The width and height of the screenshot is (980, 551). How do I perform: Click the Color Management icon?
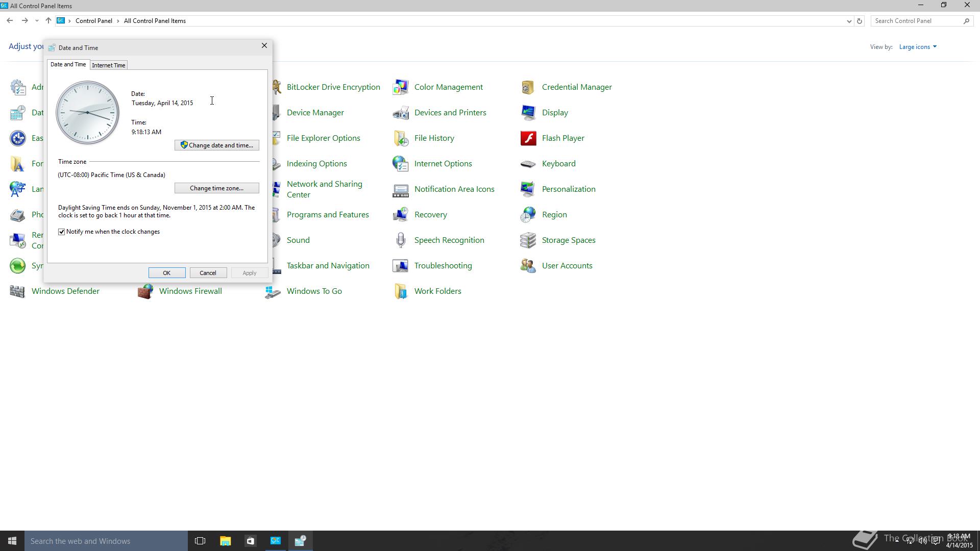[x=401, y=87]
